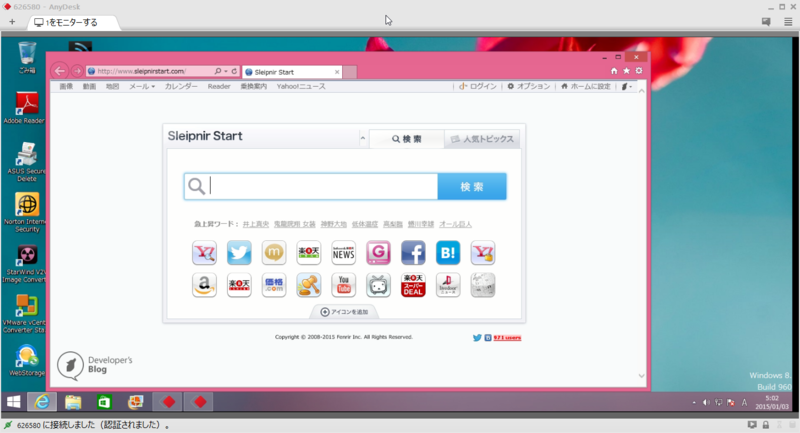Image resolution: width=800 pixels, height=433 pixels.
Task: Open the Rakuten Super DEAL icon
Action: point(413,285)
